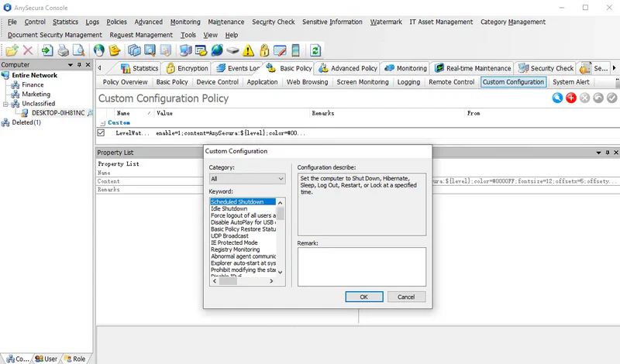Click the gray X delete policy icon
Viewport: 620px width, 364px height.
585,98
